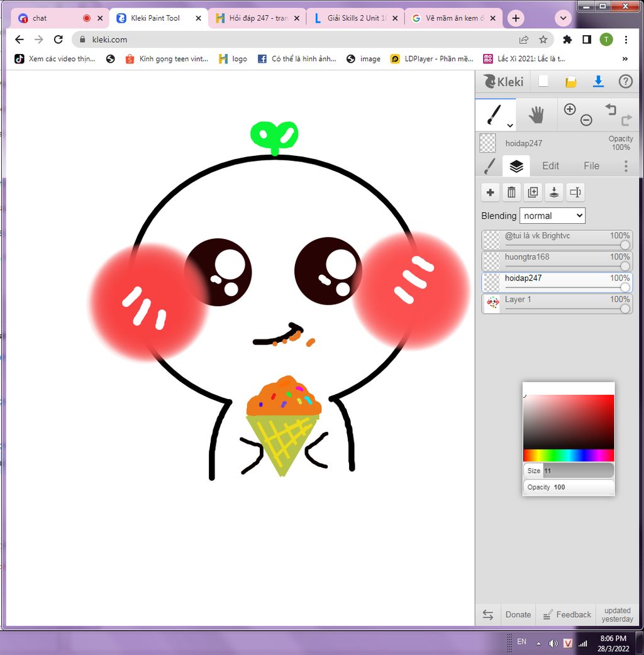Viewport: 644px width, 655px height.
Task: Rename layer using the rename icon
Action: tap(575, 192)
